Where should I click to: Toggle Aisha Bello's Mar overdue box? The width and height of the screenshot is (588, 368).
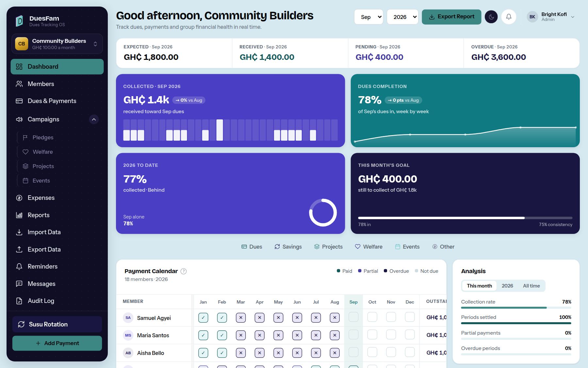point(241,353)
